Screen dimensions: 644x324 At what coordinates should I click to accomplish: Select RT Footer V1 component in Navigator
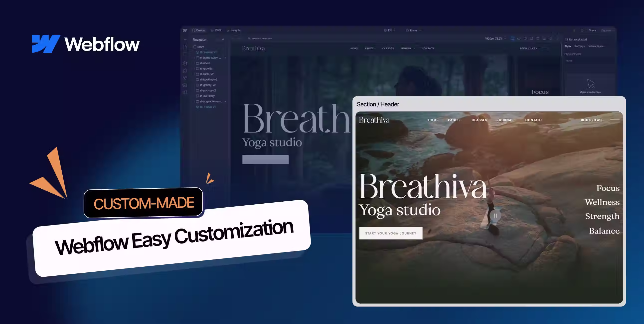tap(206, 107)
